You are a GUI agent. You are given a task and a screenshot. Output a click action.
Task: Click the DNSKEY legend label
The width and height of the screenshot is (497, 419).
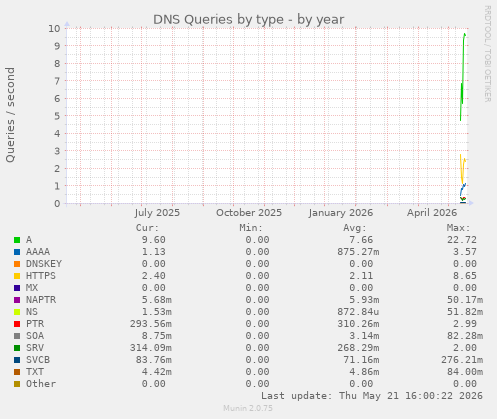click(x=44, y=264)
